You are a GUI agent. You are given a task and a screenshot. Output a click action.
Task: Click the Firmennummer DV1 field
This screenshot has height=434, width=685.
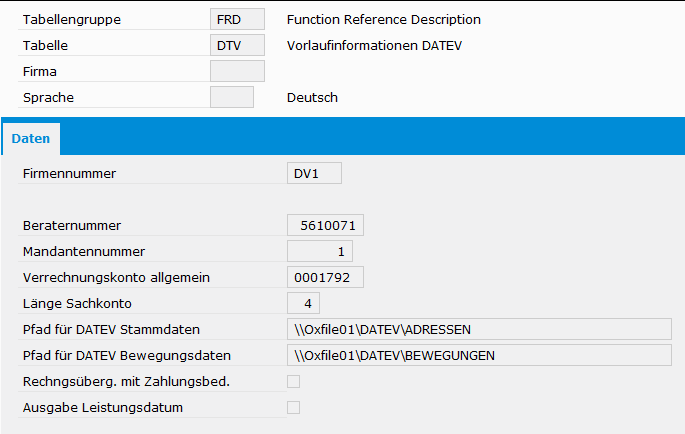(314, 174)
